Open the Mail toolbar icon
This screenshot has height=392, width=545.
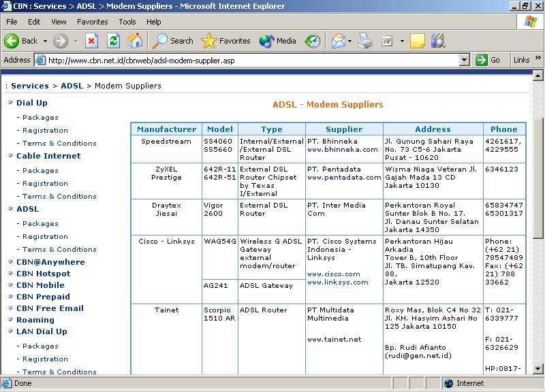click(339, 41)
